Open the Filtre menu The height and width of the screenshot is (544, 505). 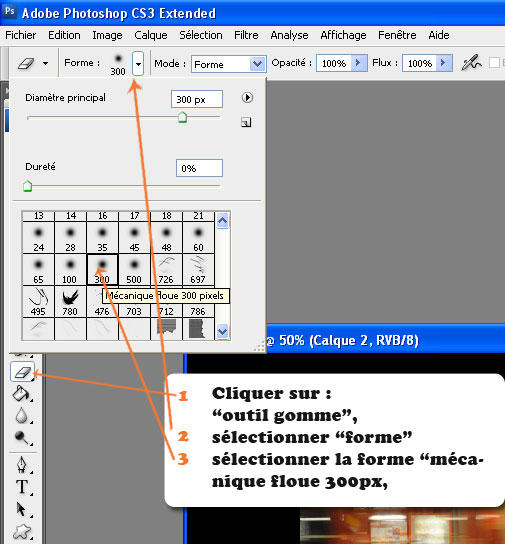tap(246, 35)
